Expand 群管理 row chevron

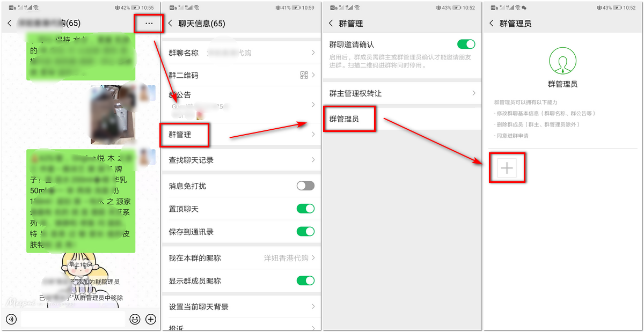313,135
